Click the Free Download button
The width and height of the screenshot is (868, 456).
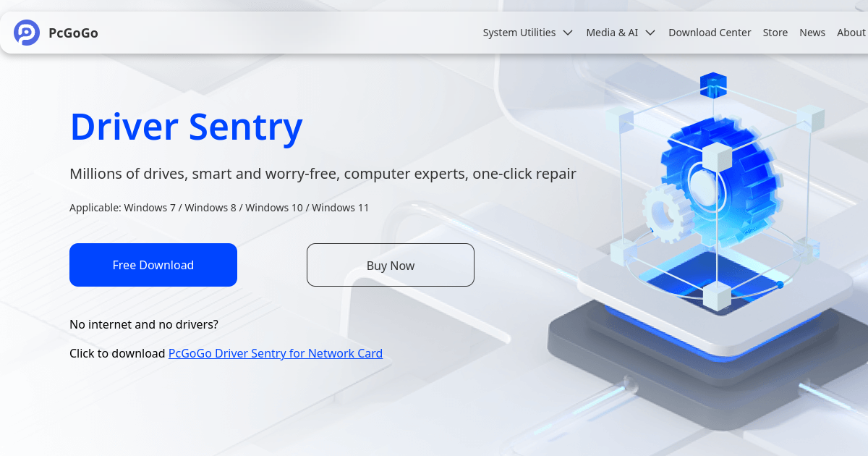(153, 265)
